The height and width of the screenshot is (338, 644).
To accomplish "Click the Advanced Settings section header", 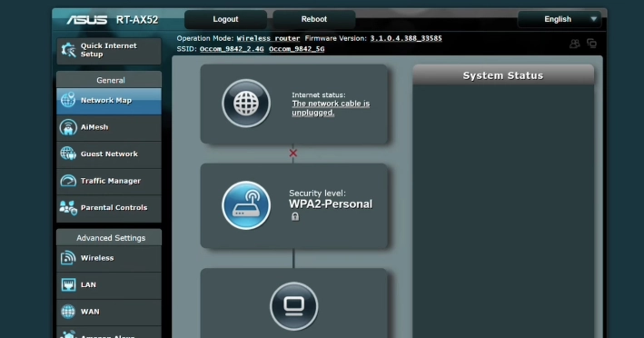I will (x=109, y=238).
